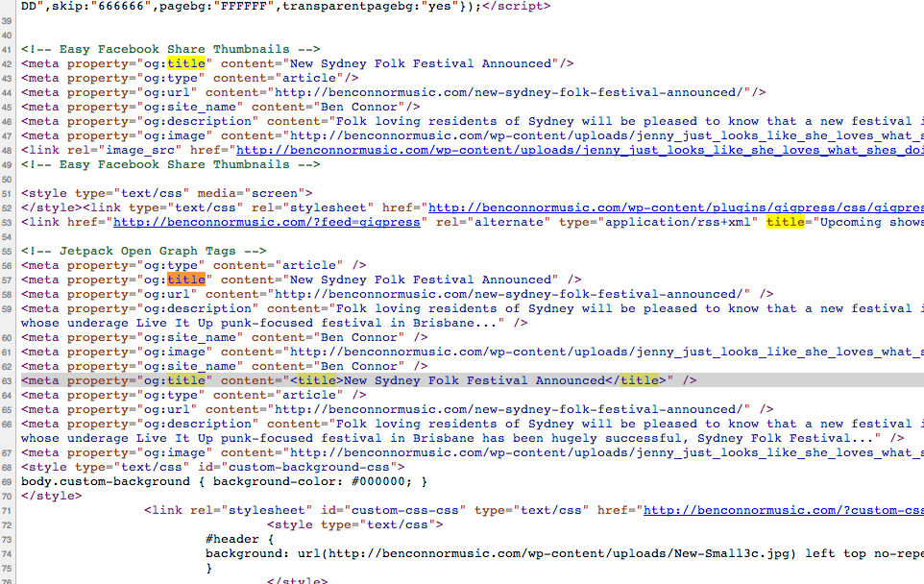
Task: Click line number 69 in the gutter
Action: (7, 482)
